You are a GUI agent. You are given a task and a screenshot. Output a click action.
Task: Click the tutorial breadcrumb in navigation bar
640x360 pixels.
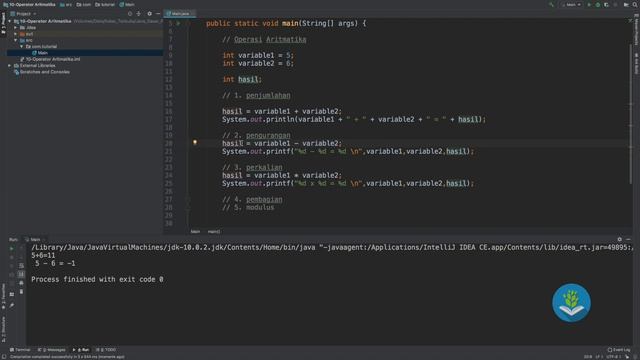coord(105,4)
